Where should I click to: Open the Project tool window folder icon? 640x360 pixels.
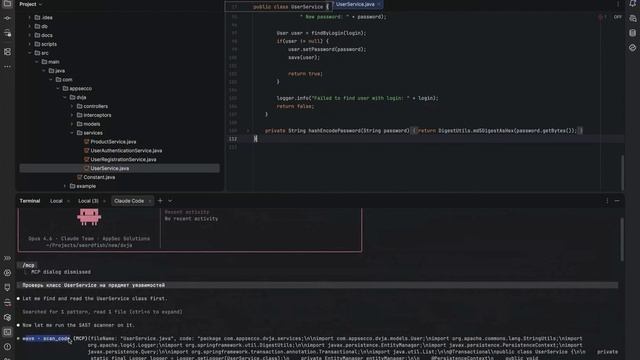(7, 4)
